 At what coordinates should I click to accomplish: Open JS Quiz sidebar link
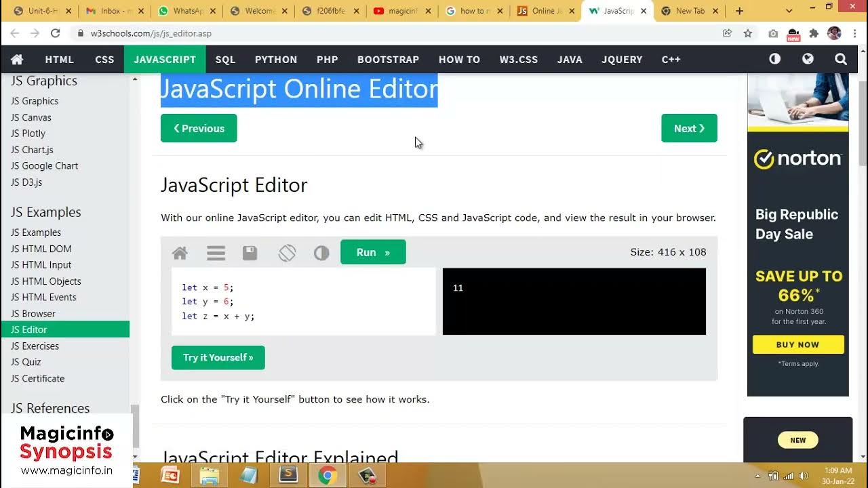[26, 362]
